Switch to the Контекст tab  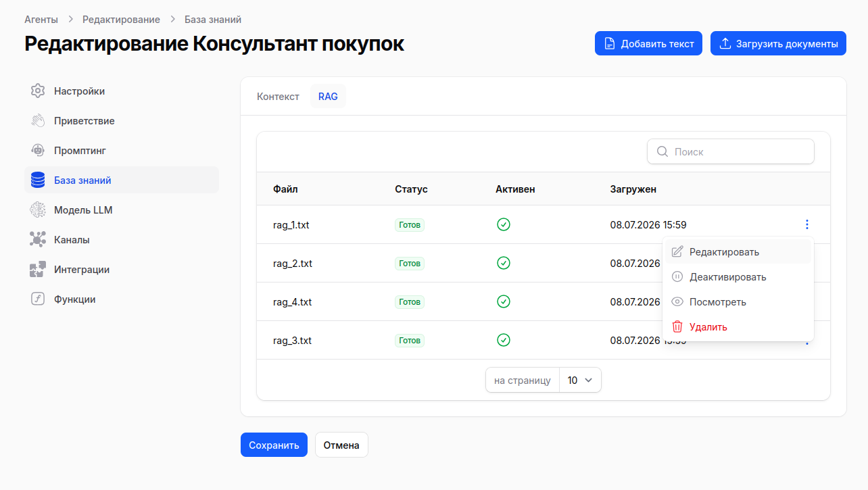[x=278, y=97]
